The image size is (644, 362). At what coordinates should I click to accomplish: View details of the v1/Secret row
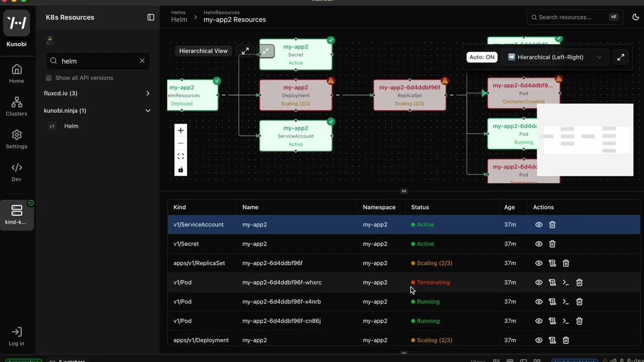pyautogui.click(x=539, y=244)
